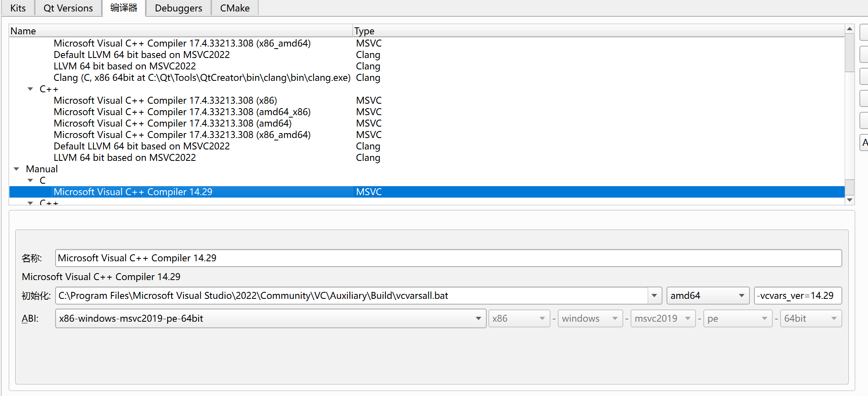
Task: Click the scroll up arrow of compiler list
Action: tap(850, 29)
